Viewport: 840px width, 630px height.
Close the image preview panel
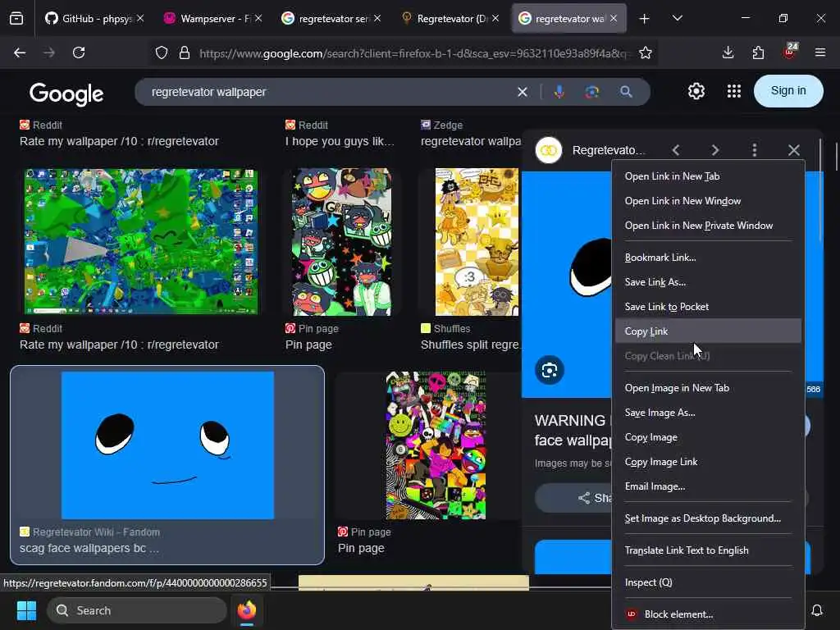click(794, 151)
